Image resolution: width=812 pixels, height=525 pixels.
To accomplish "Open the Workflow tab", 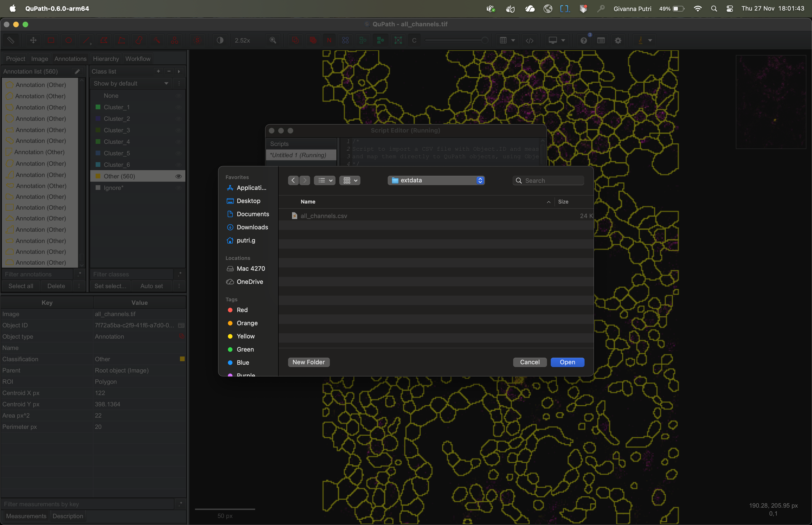I will point(138,59).
